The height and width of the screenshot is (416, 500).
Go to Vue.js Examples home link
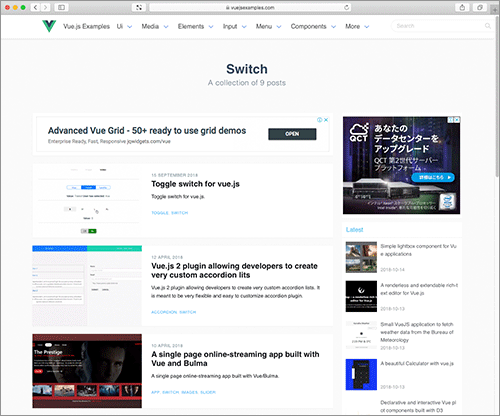[x=86, y=26]
